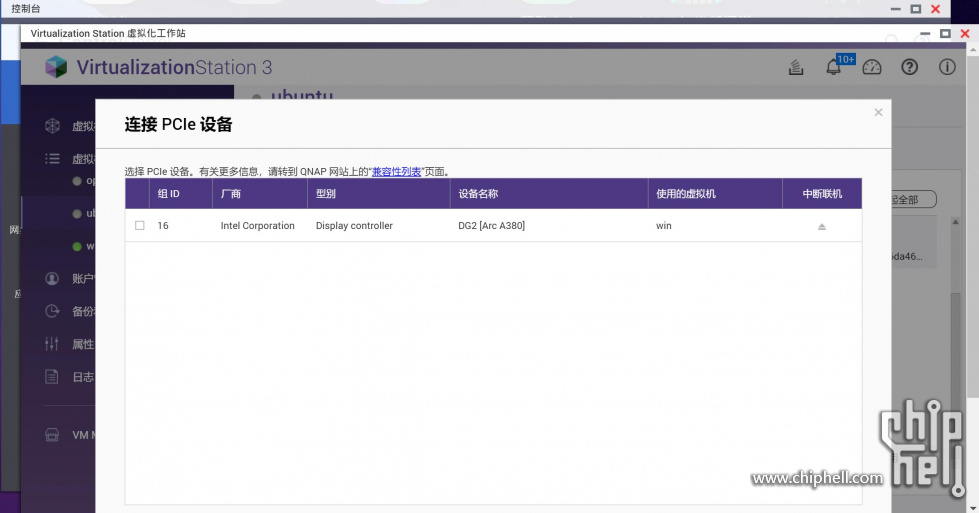Open the notifications bell with 10+ badge

pyautogui.click(x=834, y=67)
